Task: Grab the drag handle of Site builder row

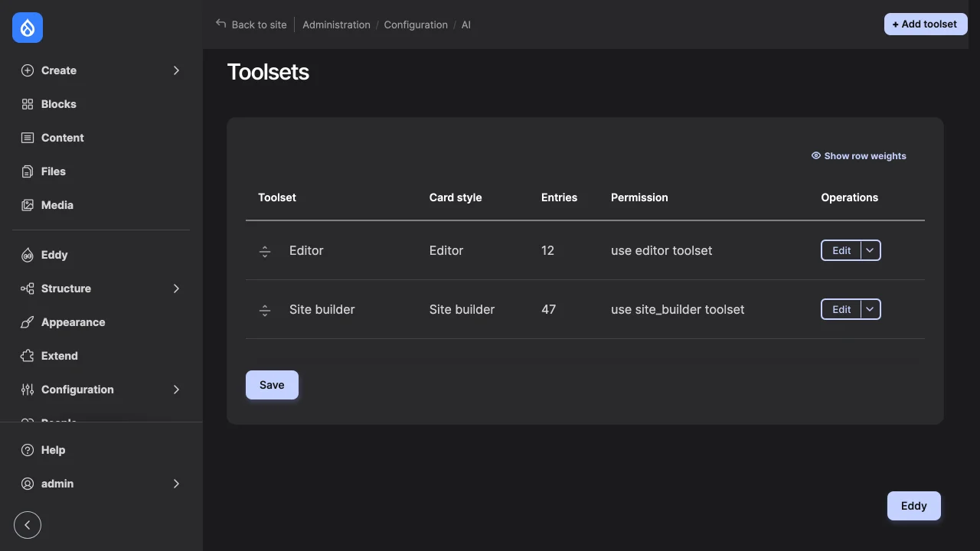Action: coord(265,310)
